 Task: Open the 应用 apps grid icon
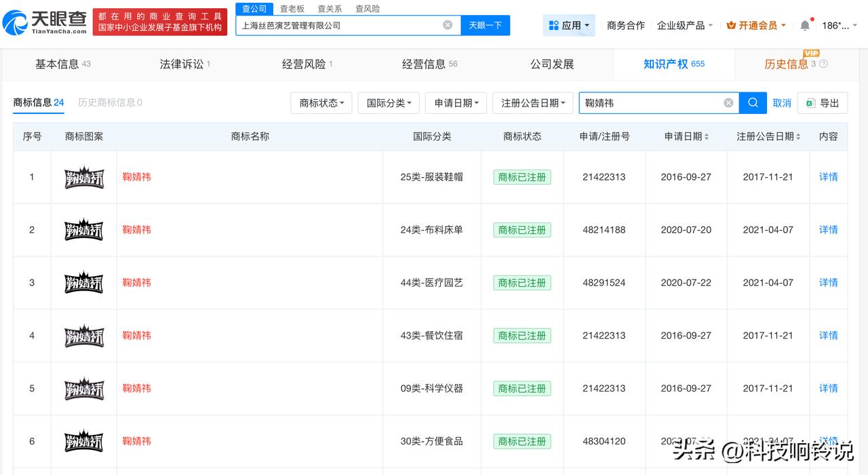[554, 24]
